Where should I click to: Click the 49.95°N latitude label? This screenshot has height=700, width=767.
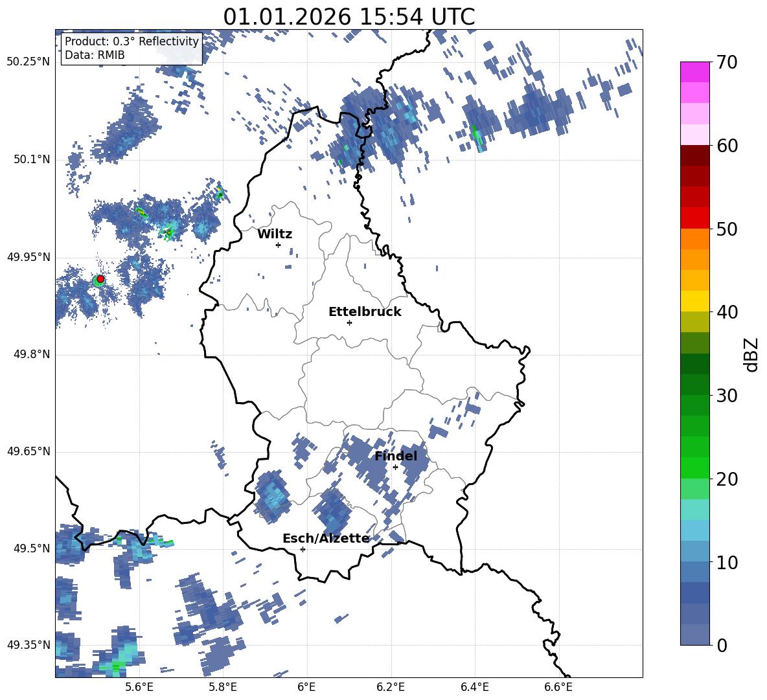coord(29,257)
